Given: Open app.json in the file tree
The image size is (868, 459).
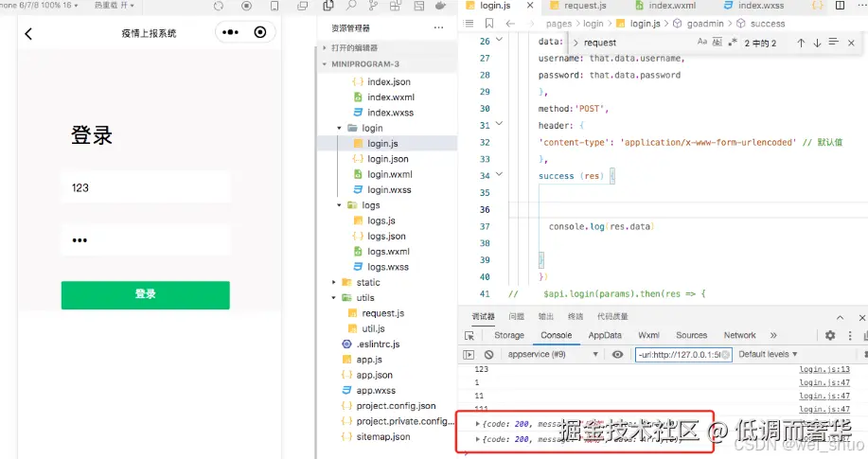Looking at the screenshot, I should [x=374, y=375].
